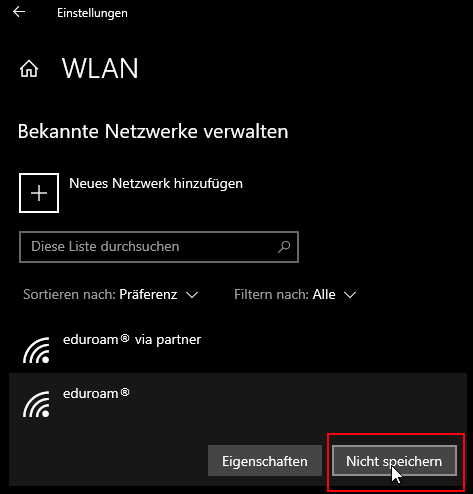Screen dimensions: 473x494
Task: Select Wi-Fi icon of eduroam via partner
Action: tap(36, 350)
